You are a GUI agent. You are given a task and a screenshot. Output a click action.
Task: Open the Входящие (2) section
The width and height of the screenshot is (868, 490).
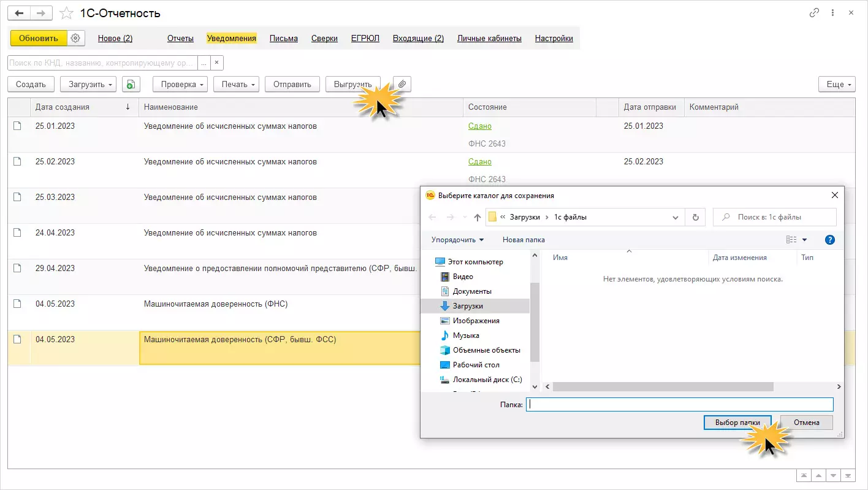click(418, 38)
